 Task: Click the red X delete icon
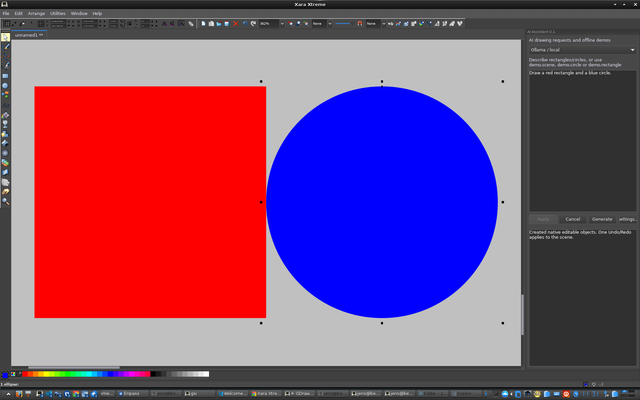(236, 24)
